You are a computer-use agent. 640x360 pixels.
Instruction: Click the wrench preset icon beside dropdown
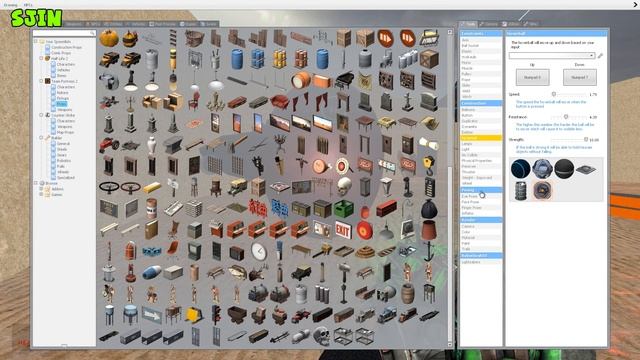(x=600, y=56)
